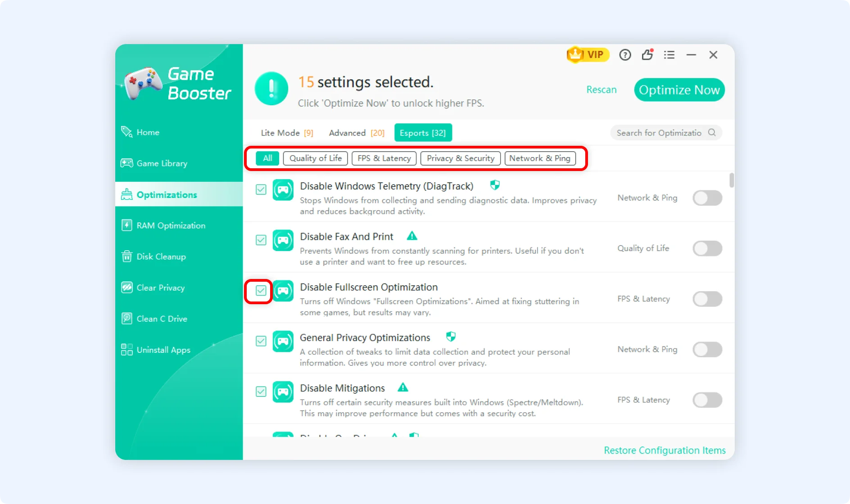Filter by Quality of Life
The width and height of the screenshot is (850, 504).
(315, 158)
